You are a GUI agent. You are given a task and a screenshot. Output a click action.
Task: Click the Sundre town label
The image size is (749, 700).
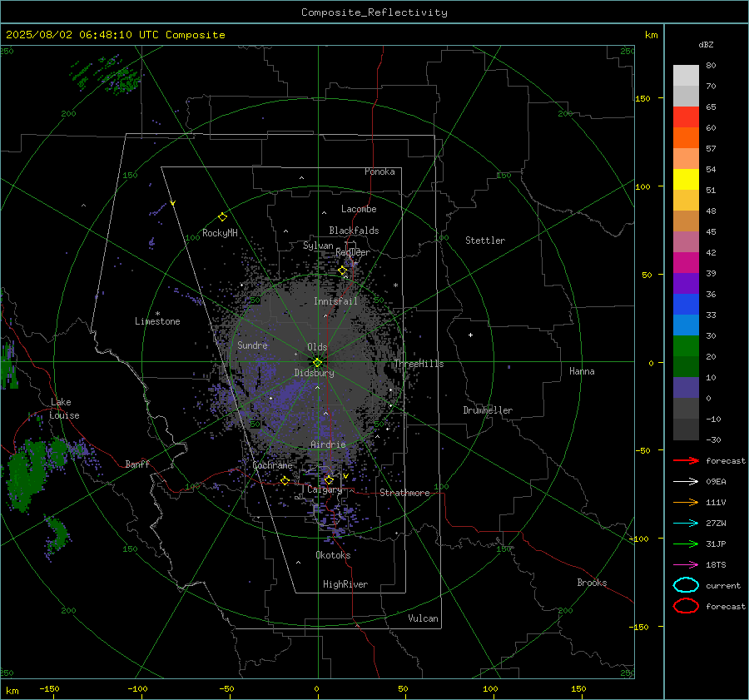pos(252,345)
